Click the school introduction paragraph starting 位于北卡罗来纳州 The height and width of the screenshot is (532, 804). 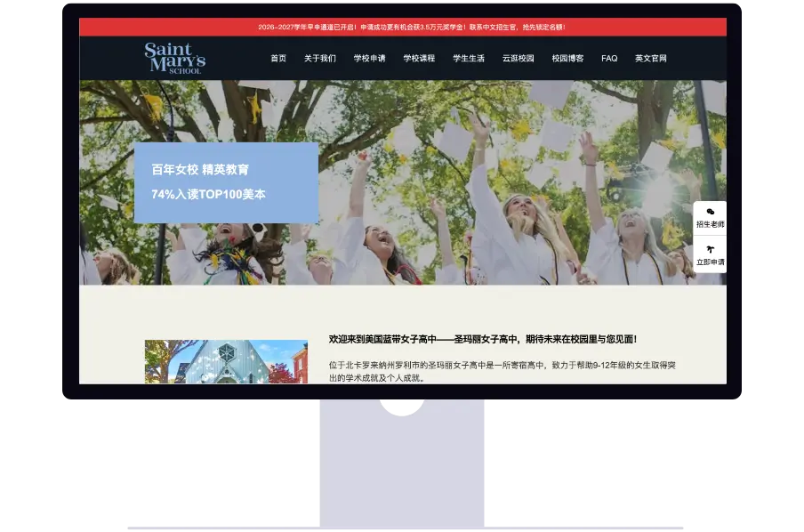pos(502,371)
